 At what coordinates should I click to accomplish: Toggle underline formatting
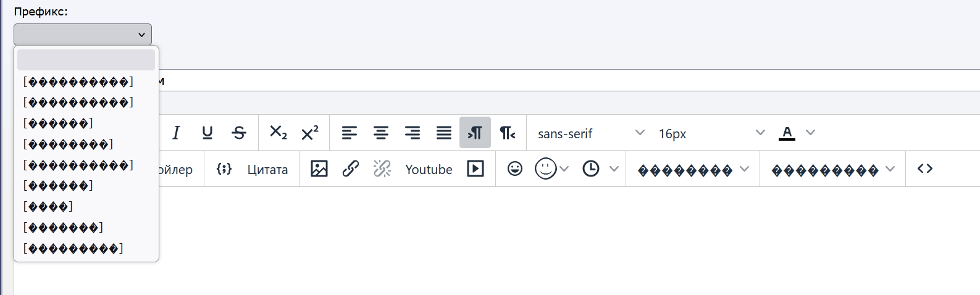207,133
